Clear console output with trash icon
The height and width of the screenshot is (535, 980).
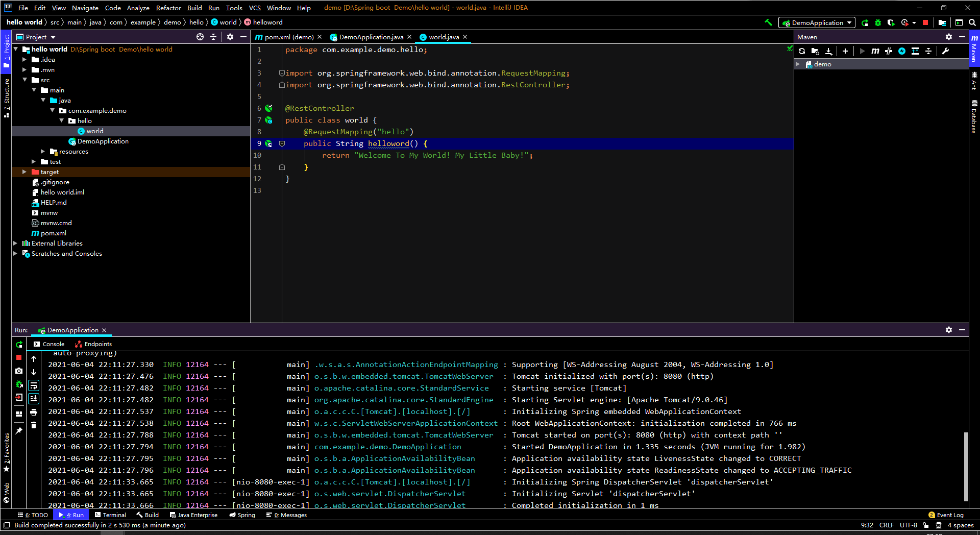34,425
